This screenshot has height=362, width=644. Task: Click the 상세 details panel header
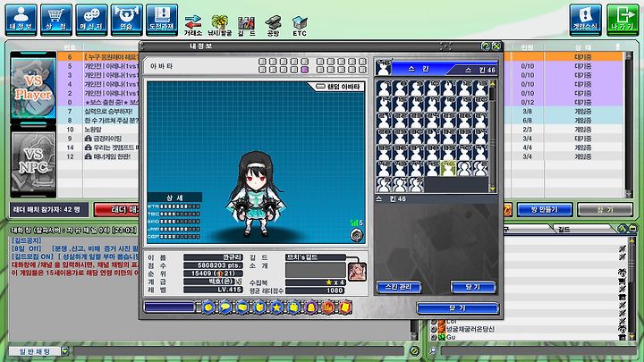[174, 198]
